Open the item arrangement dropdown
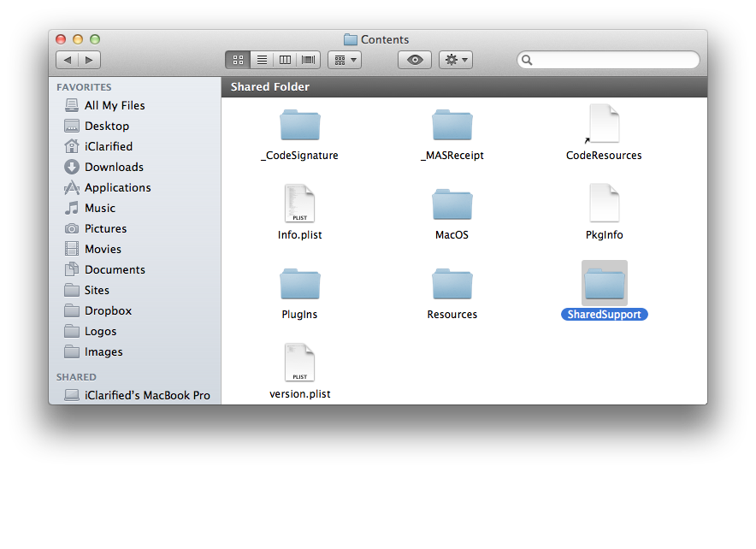The height and width of the screenshot is (549, 756). pyautogui.click(x=345, y=60)
